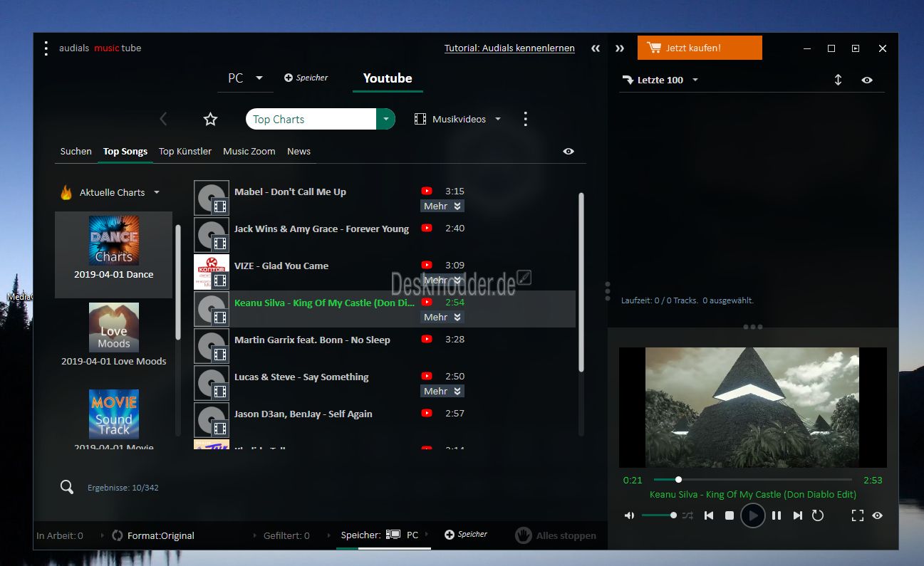Image resolution: width=924 pixels, height=566 pixels.
Task: Click the sort order icon in playlist header
Action: coord(838,80)
